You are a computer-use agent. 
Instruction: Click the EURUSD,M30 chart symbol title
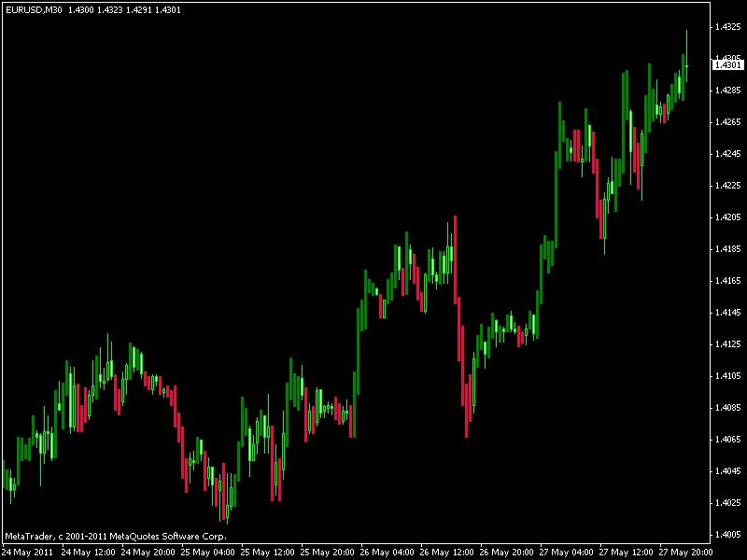click(33, 9)
